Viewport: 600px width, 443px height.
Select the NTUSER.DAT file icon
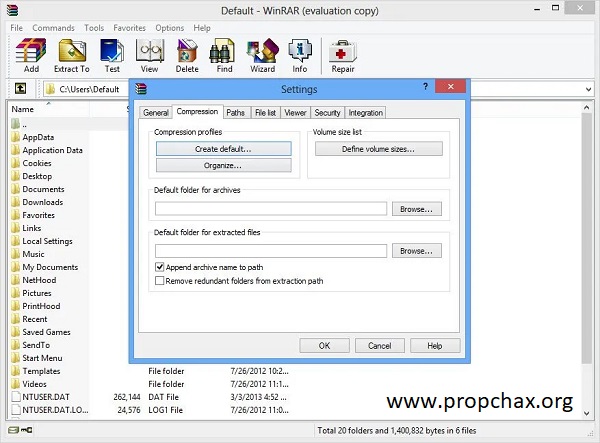pos(16,397)
